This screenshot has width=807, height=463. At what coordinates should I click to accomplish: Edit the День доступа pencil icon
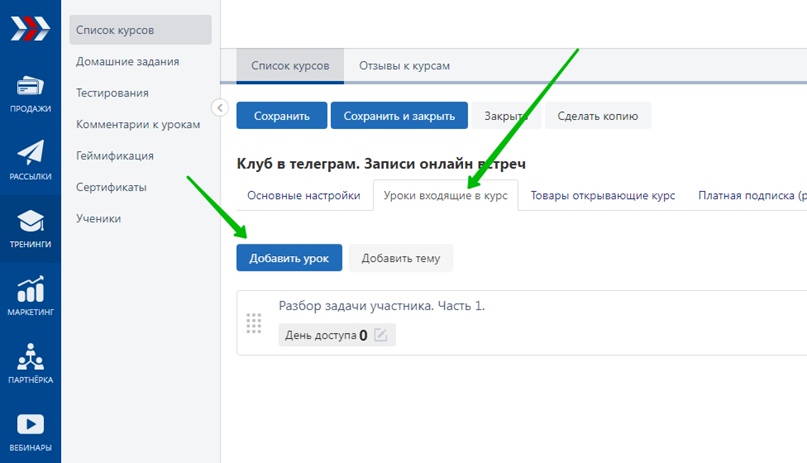pyautogui.click(x=380, y=335)
